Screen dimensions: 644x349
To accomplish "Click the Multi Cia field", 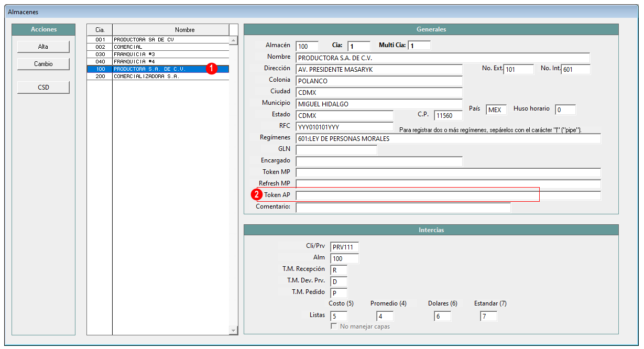I will click(419, 46).
